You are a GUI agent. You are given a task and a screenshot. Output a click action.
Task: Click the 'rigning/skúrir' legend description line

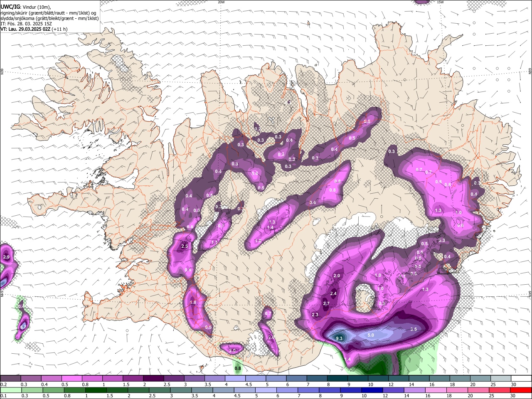point(48,13)
